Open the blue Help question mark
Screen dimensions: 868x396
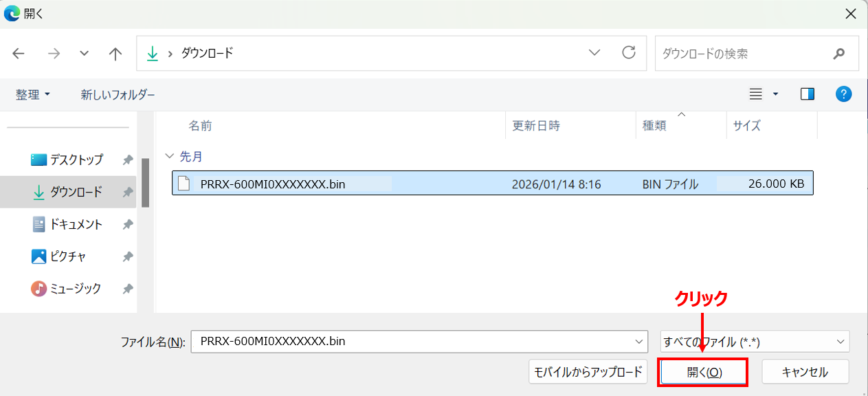point(843,93)
